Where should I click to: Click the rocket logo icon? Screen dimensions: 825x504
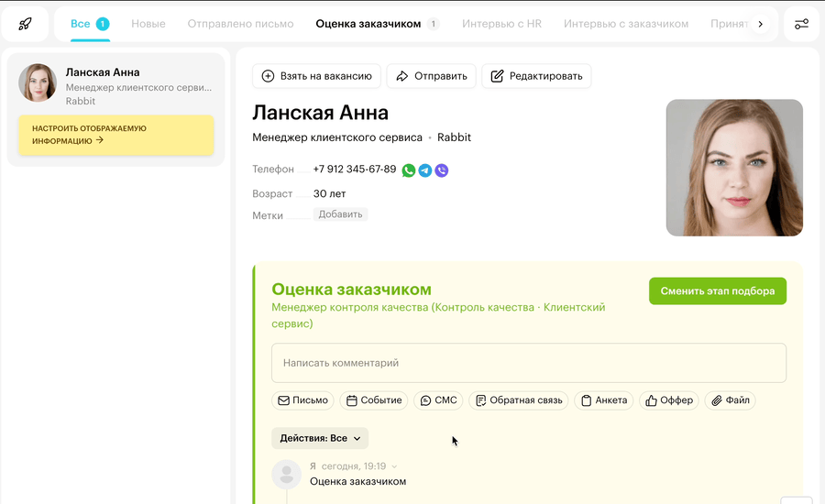click(x=25, y=24)
